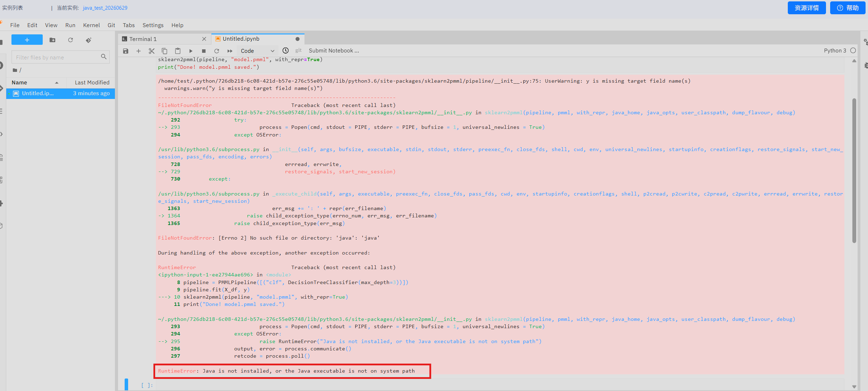Open the Kernel menu

(x=91, y=25)
